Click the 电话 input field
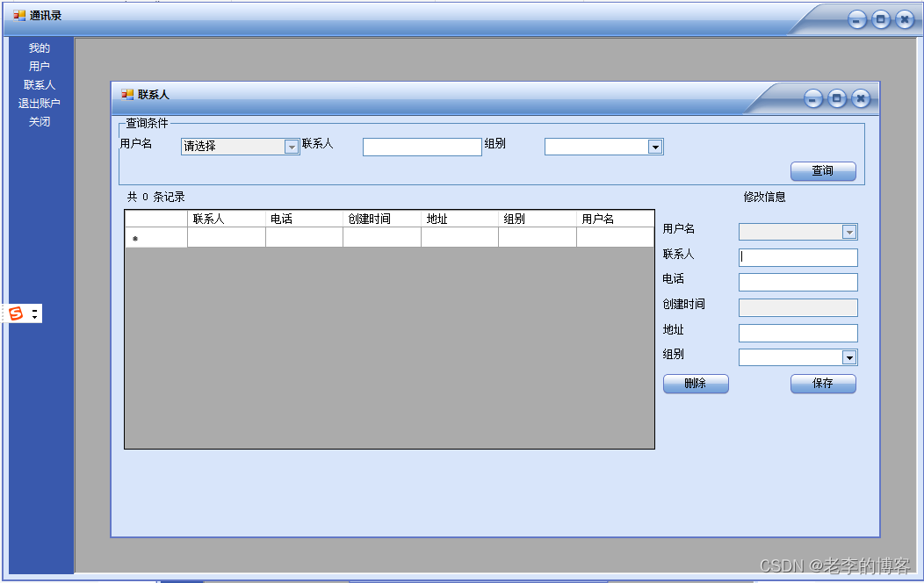 pos(798,282)
